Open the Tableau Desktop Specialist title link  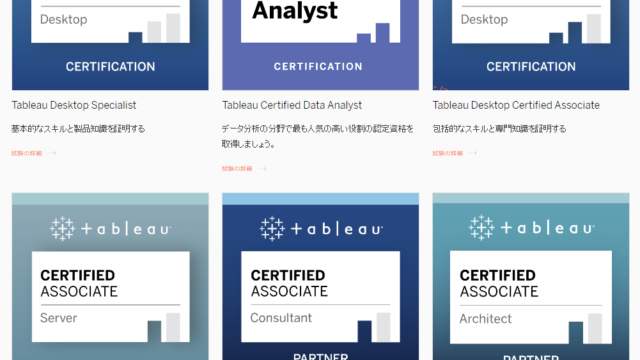tap(74, 105)
